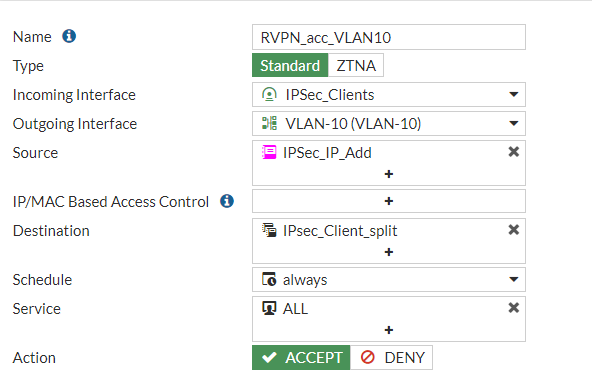Viewport: 592px width, 380px height.
Task: Expand the Schedule always dropdown
Action: pyautogui.click(x=389, y=280)
